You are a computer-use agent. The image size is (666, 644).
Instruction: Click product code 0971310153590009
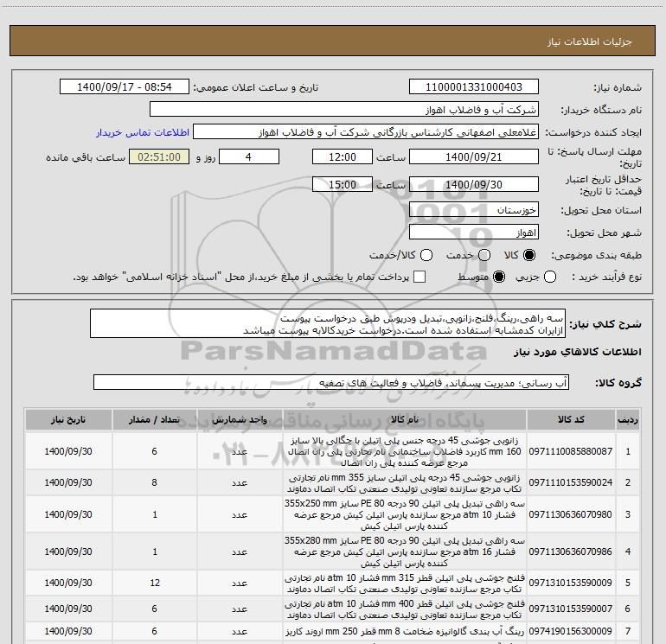(x=571, y=583)
